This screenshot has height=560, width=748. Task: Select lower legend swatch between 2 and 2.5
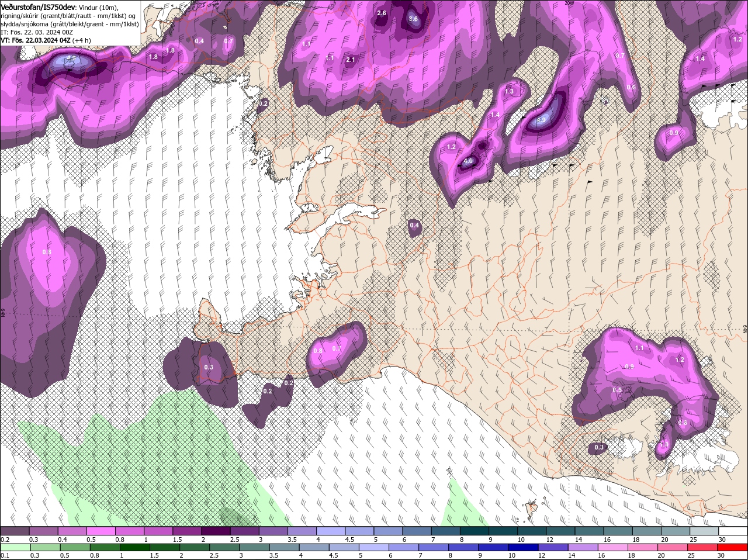click(x=195, y=548)
